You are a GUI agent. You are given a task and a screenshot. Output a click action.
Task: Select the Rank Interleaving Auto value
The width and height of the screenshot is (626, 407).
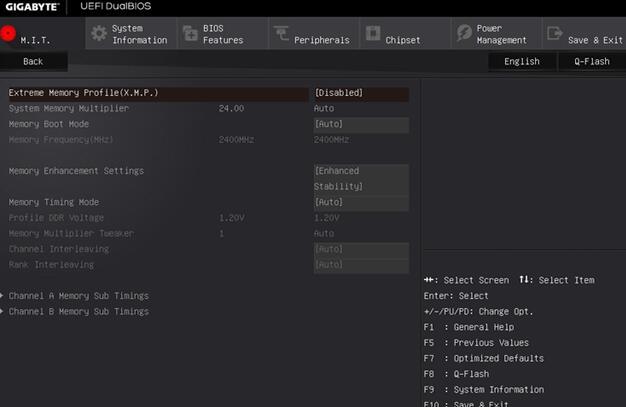point(360,265)
